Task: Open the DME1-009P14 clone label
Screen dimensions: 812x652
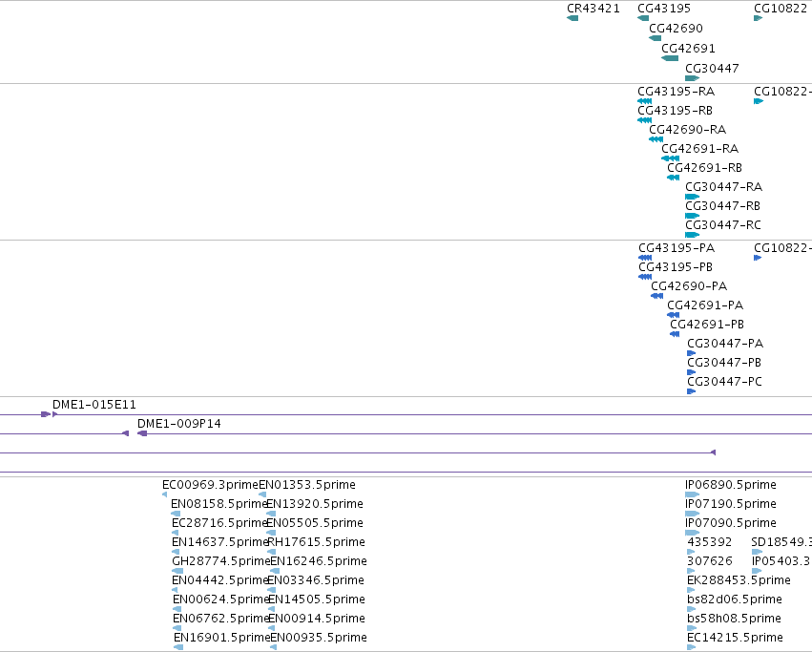Action: (x=179, y=424)
